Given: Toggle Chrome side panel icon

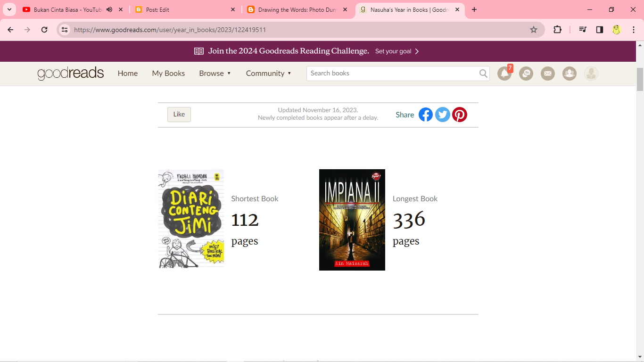Looking at the screenshot, I should pos(600,30).
